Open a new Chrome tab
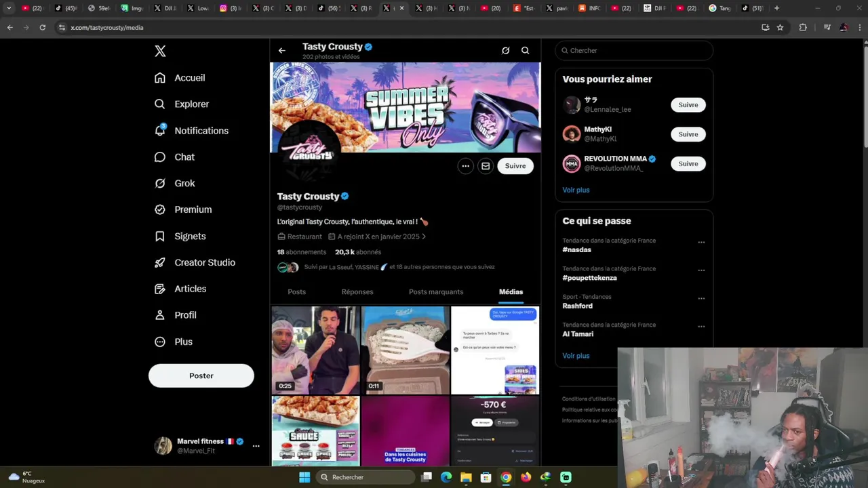 click(776, 8)
